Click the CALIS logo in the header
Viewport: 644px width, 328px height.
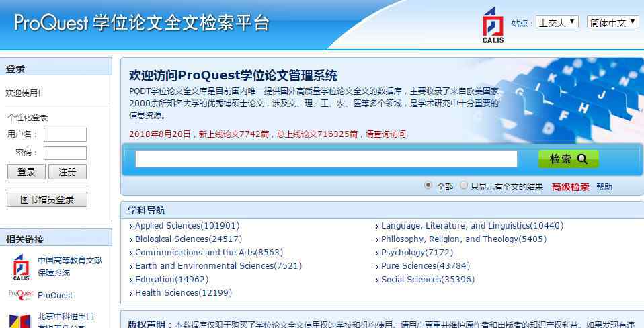click(493, 26)
